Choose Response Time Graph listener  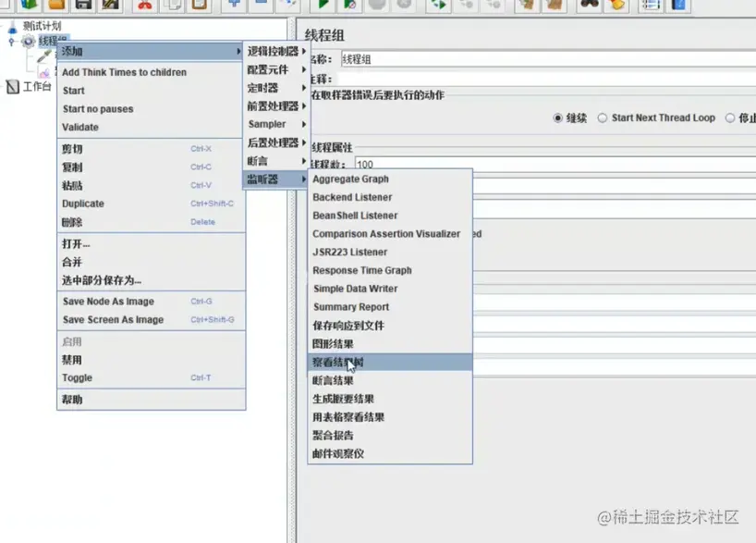click(x=390, y=270)
